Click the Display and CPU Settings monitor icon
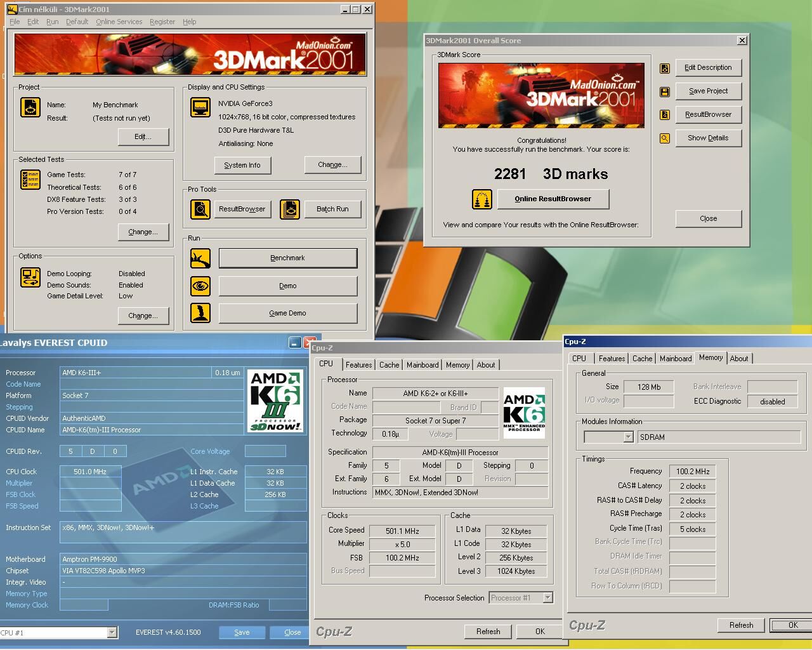Screen dimensions: 812x650 tap(200, 107)
